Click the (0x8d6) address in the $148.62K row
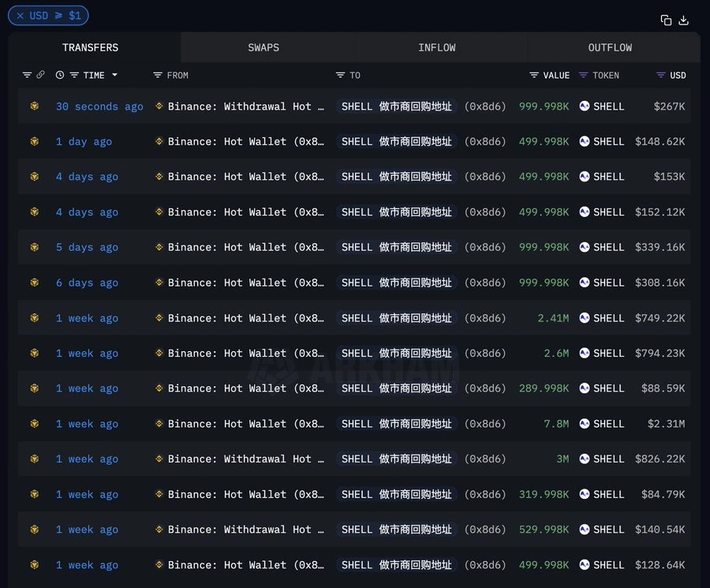This screenshot has height=588, width=710. (485, 142)
